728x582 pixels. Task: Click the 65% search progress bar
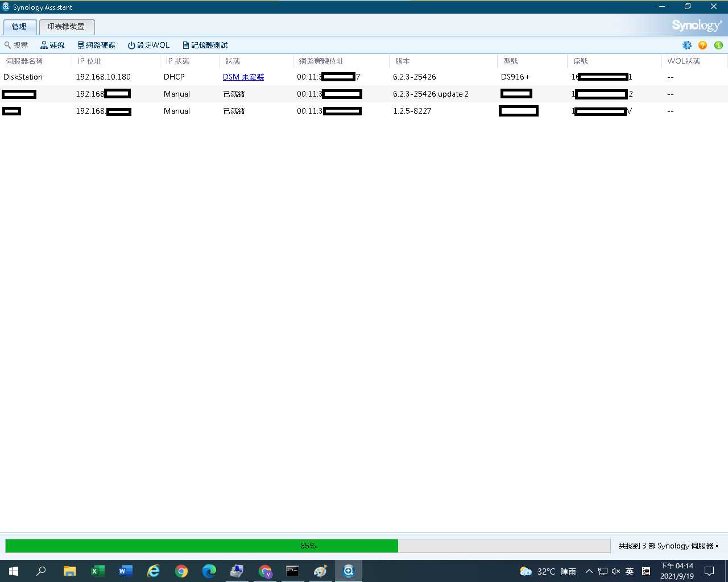pyautogui.click(x=308, y=546)
